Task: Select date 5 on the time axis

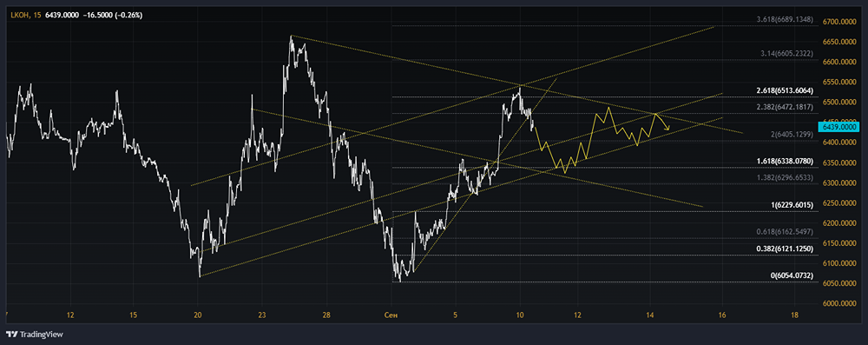Action: pos(455,315)
